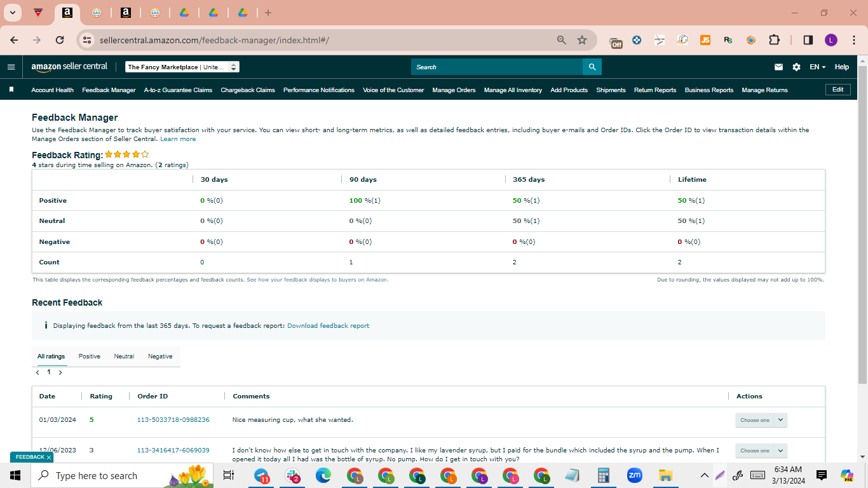Click the Chrome profile avatar L
This screenshot has width=868, height=488.
point(831,40)
